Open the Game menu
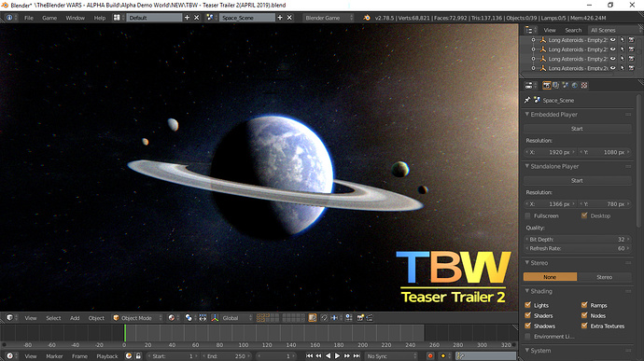This screenshot has width=644, height=361. 49,18
